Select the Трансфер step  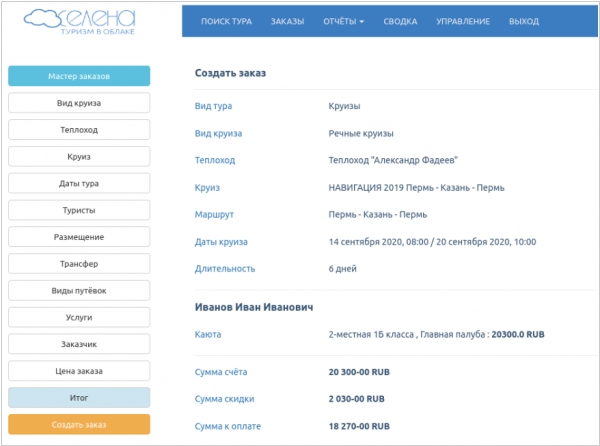[79, 264]
